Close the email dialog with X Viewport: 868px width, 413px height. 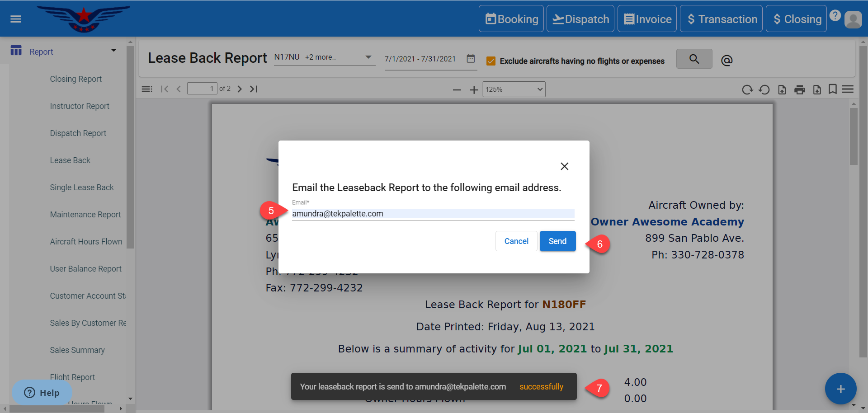564,166
